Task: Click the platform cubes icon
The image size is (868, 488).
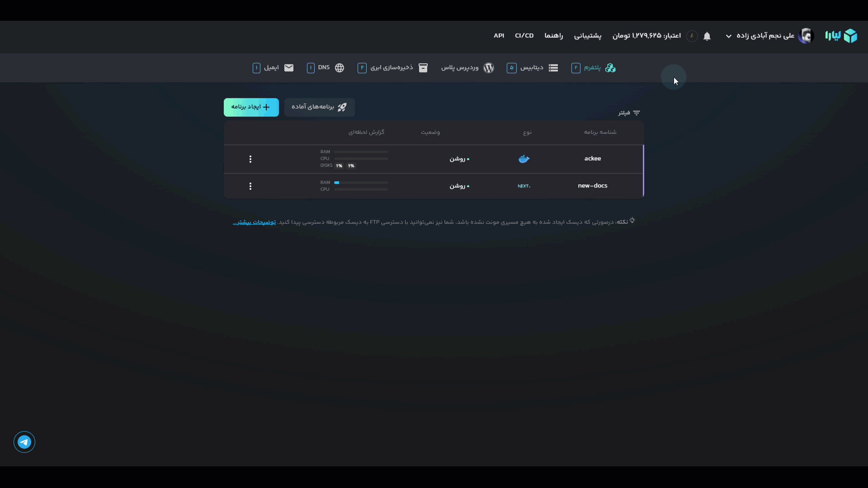Action: 610,68
